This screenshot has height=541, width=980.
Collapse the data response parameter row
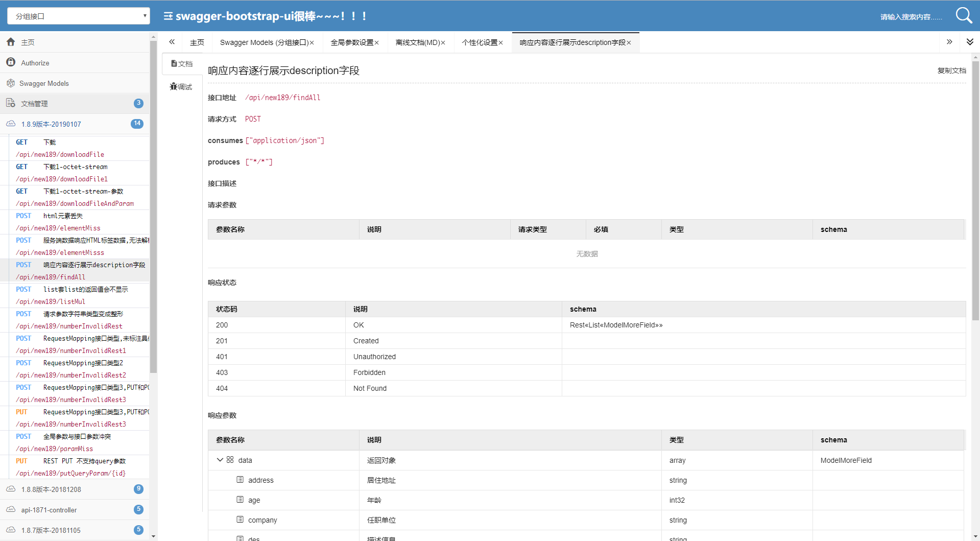tap(220, 460)
